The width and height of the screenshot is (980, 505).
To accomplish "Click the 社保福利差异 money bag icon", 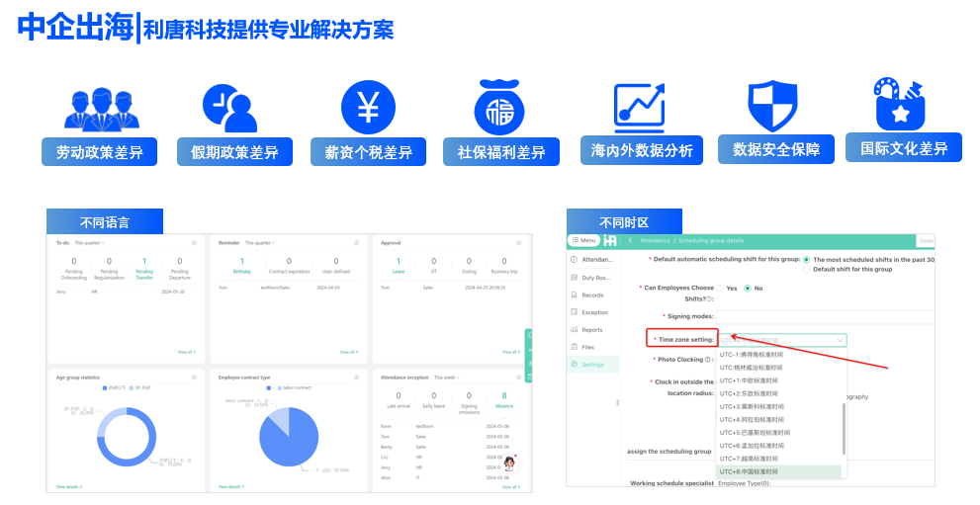I will [x=500, y=107].
